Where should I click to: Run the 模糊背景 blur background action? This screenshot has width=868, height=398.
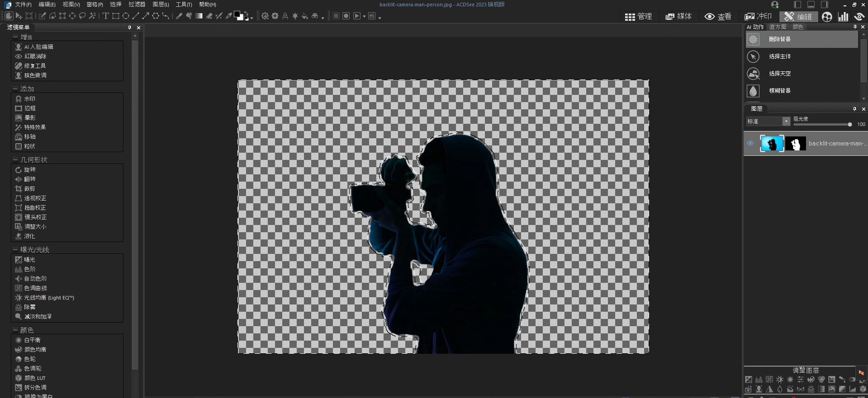pos(780,91)
